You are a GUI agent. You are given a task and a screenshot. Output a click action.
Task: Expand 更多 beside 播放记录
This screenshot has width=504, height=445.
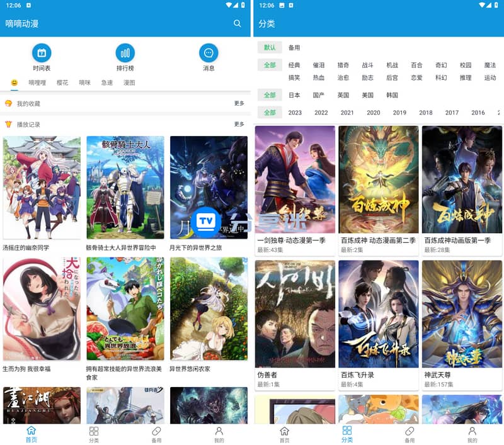(239, 125)
